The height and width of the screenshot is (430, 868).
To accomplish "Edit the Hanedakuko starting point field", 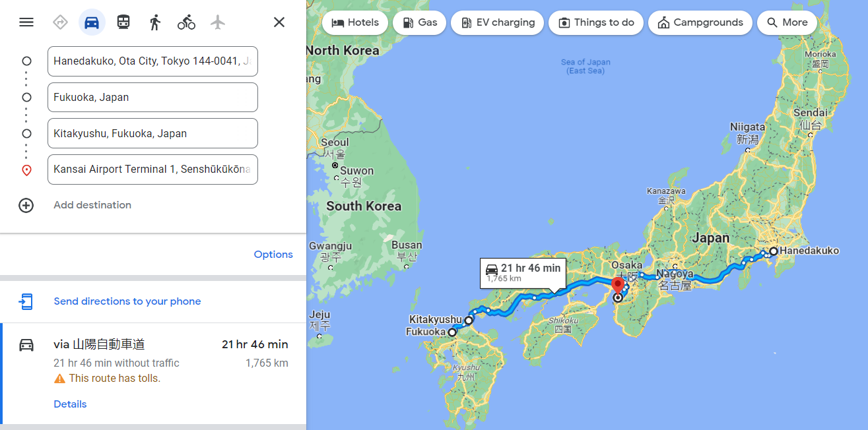I will pos(152,61).
